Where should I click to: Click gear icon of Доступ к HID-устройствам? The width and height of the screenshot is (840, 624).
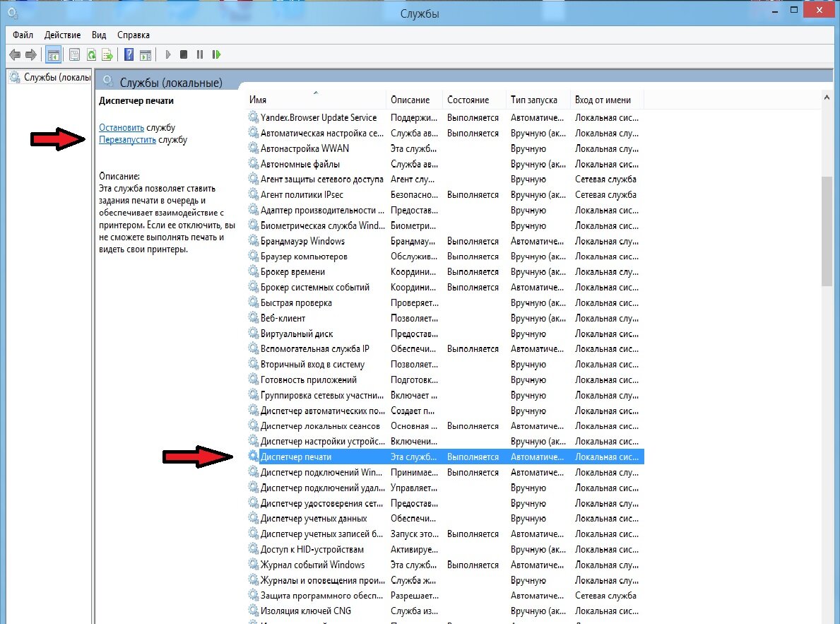coord(254,549)
